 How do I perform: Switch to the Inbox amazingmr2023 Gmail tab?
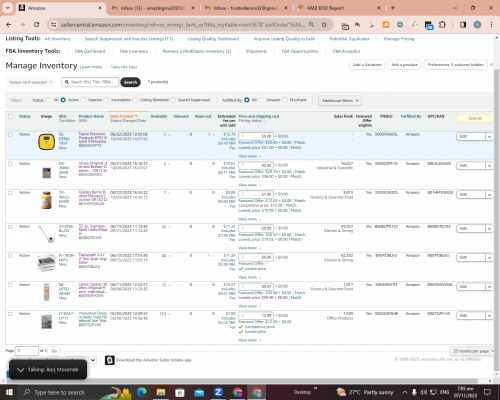click(x=154, y=8)
